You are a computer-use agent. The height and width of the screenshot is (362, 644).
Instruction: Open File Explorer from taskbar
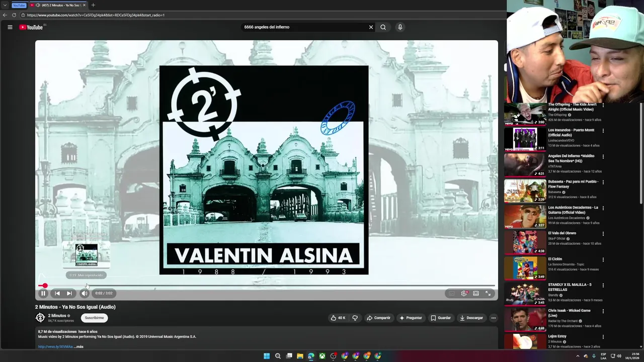(300, 356)
